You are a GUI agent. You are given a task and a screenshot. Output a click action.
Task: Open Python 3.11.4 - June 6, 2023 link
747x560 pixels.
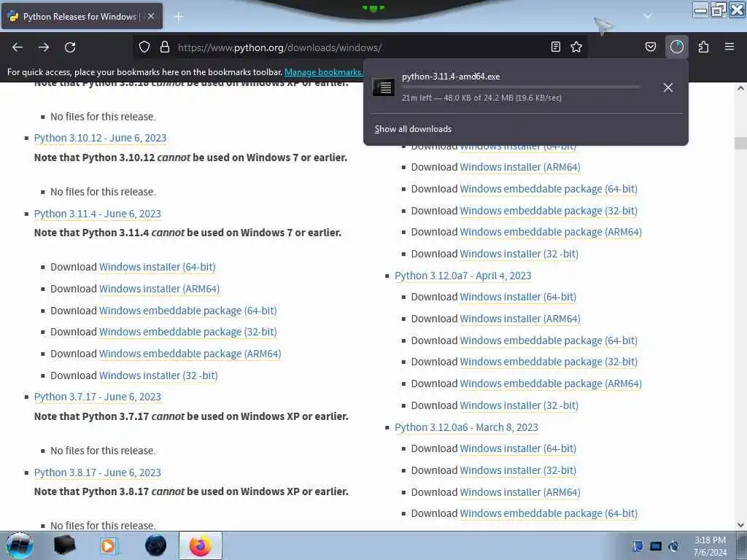97,214
